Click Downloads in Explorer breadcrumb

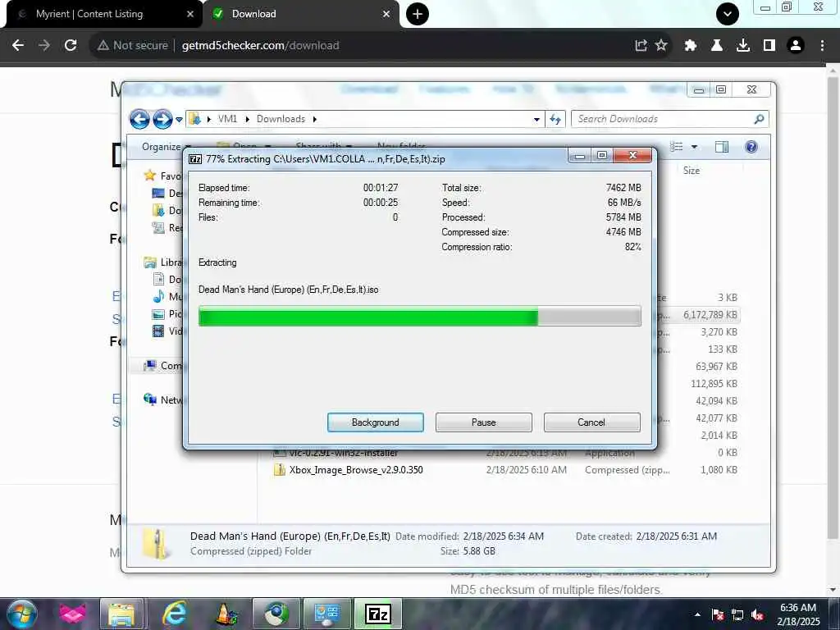pos(281,119)
